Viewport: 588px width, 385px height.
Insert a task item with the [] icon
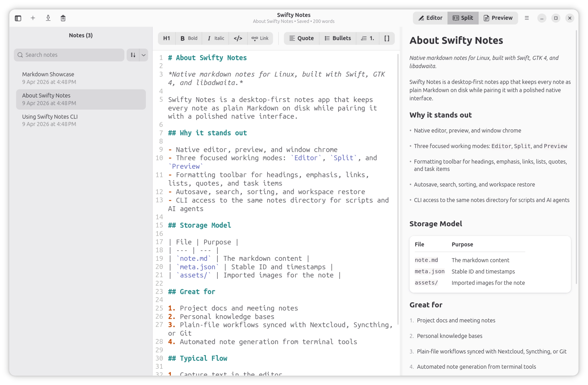(x=387, y=38)
